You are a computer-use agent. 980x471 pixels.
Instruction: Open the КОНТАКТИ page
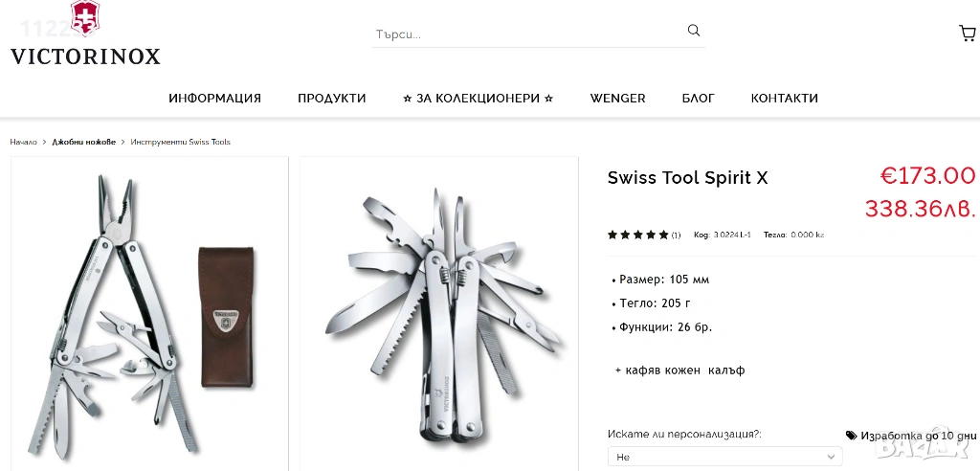tap(785, 99)
